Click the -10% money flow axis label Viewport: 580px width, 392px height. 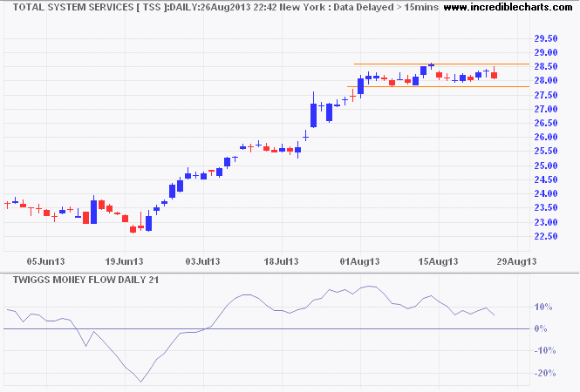click(x=545, y=350)
